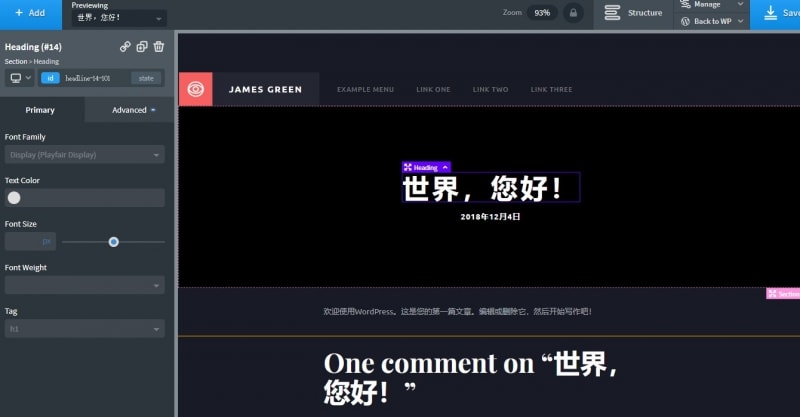
Task: Switch to the Advanced tab
Action: click(133, 110)
